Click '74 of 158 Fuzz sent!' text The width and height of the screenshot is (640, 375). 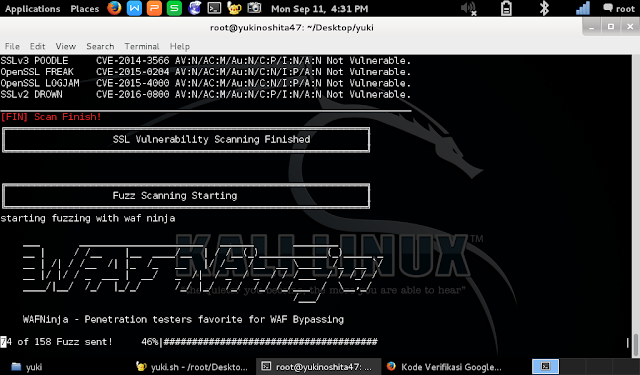point(57,342)
